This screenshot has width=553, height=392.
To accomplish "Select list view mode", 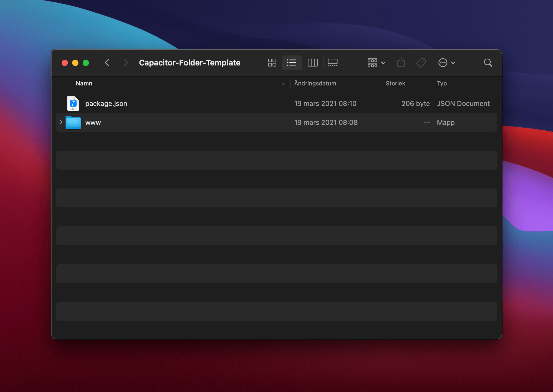I will [x=292, y=63].
